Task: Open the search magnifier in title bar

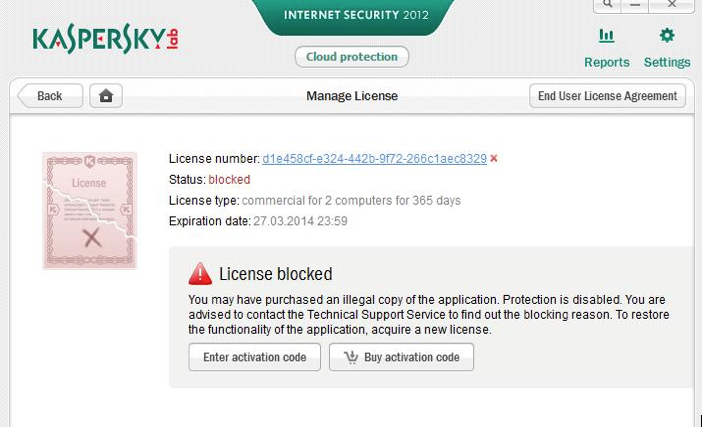Action: [x=608, y=5]
